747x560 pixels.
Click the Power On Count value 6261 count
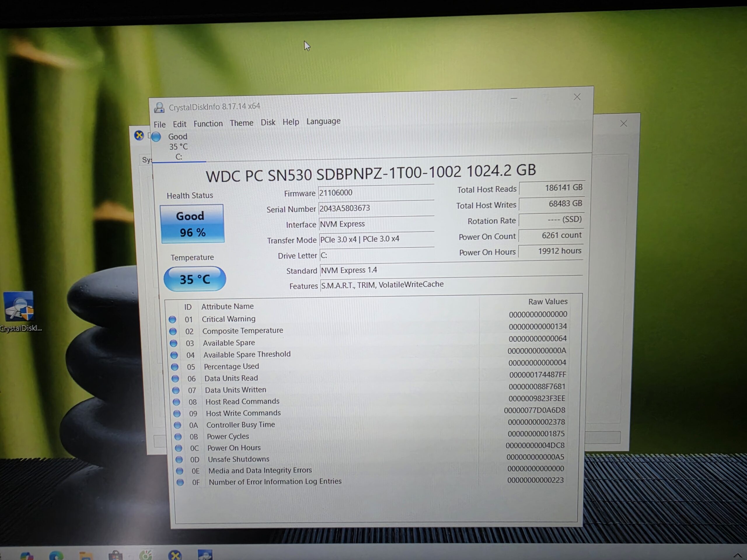click(551, 236)
